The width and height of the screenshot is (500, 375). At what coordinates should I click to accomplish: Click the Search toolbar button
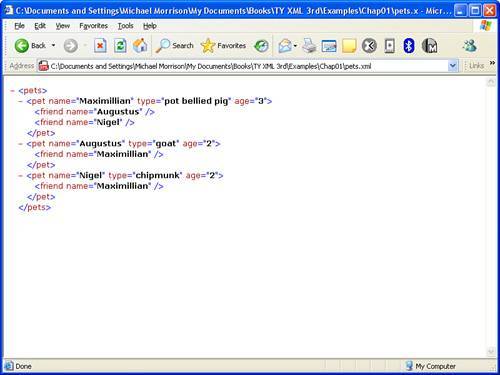click(x=175, y=46)
